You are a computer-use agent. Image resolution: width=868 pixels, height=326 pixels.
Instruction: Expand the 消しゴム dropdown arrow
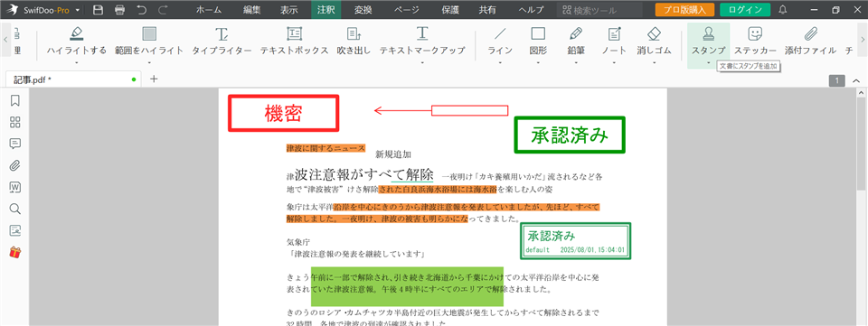[x=654, y=62]
